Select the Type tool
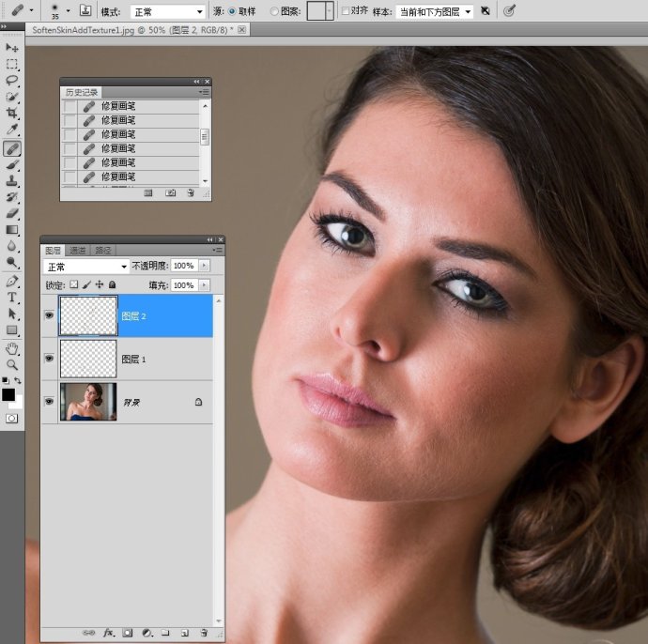 tap(12, 298)
